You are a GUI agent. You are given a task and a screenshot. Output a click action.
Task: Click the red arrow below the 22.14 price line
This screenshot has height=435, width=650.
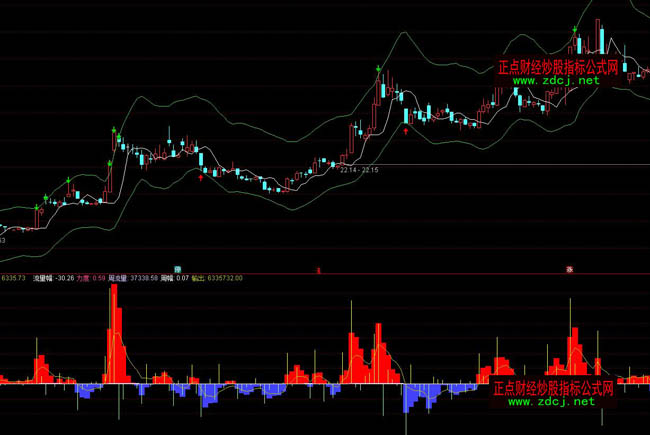(x=202, y=176)
